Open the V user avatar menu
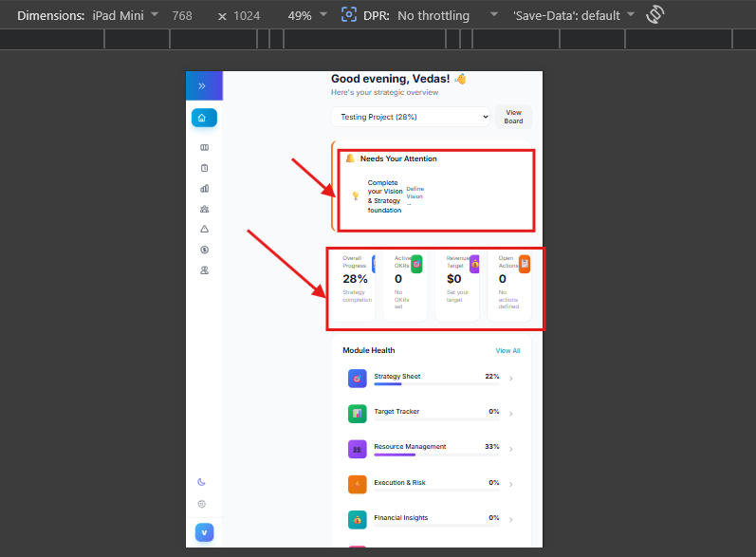The width and height of the screenshot is (756, 557). pyautogui.click(x=205, y=533)
